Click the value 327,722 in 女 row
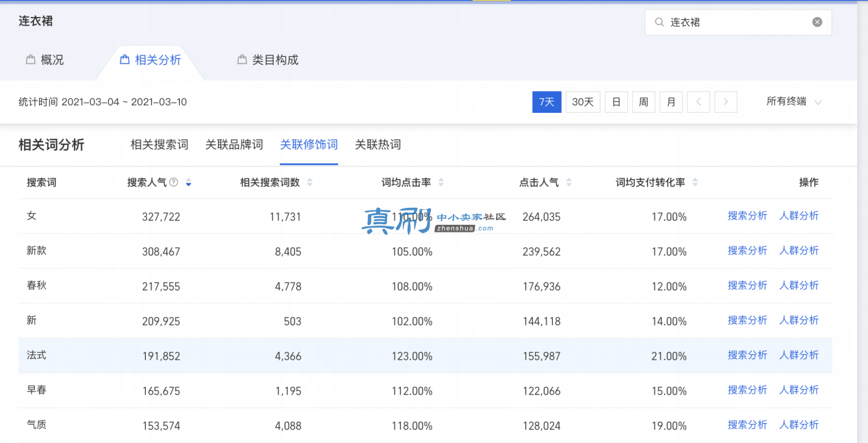 [x=161, y=217]
